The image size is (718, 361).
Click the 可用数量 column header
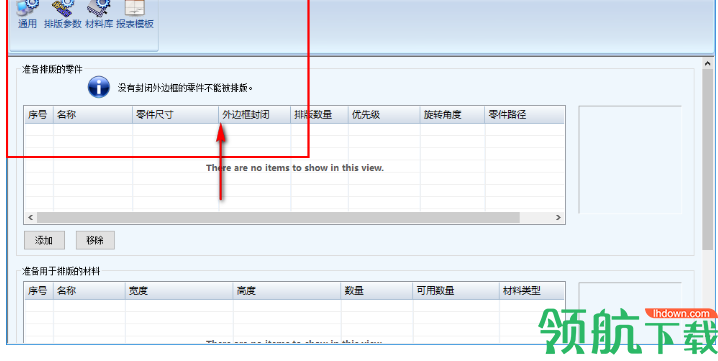click(456, 291)
